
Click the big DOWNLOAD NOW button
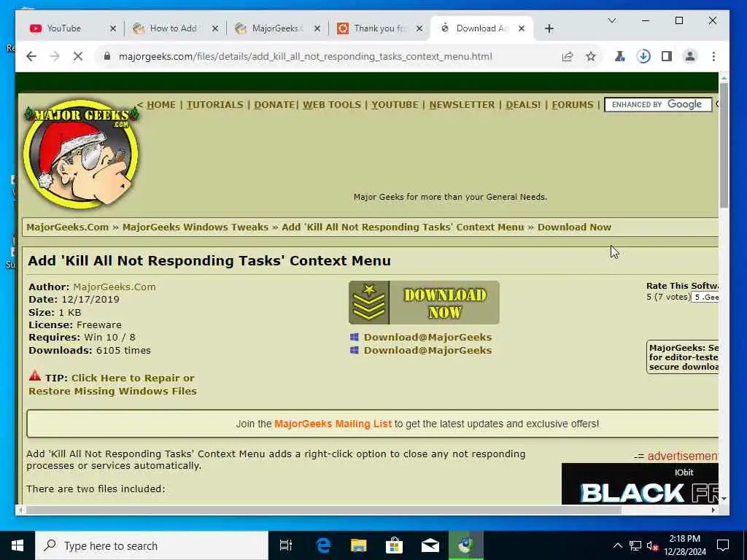[424, 303]
